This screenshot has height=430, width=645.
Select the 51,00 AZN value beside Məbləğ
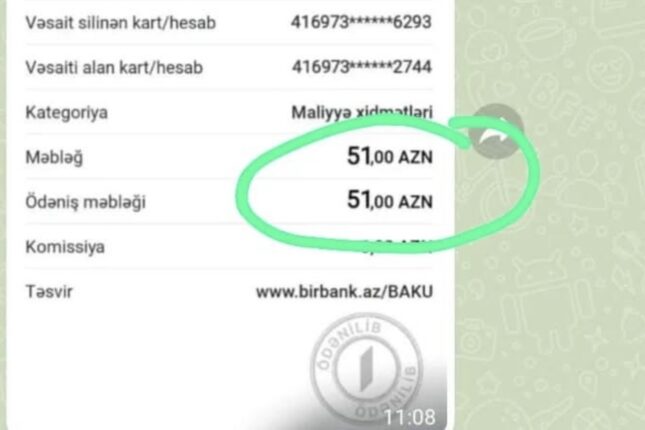390,156
